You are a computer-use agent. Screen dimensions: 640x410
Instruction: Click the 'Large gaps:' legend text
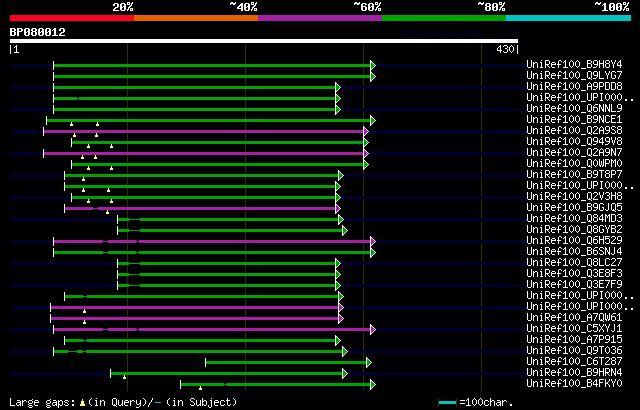[42, 403]
